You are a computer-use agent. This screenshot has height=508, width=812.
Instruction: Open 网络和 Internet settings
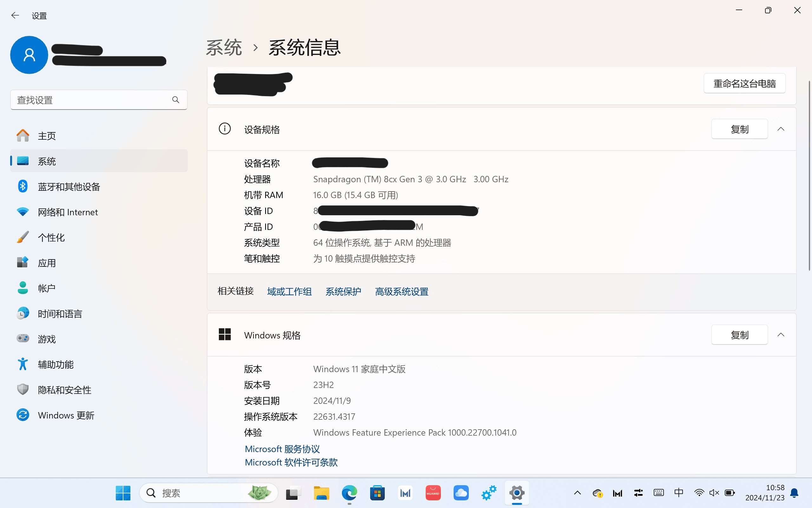coord(99,212)
